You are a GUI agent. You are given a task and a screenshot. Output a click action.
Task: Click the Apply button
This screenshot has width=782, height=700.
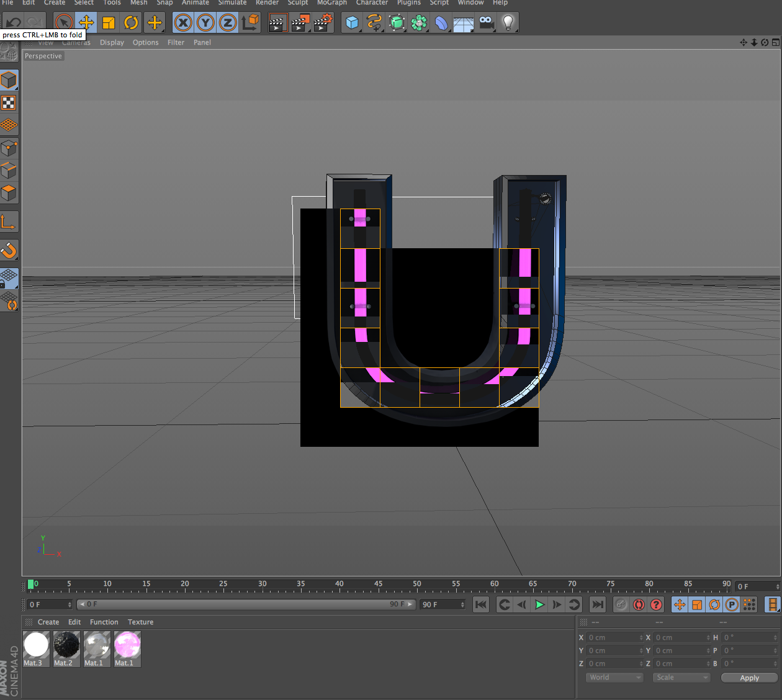[x=749, y=678]
